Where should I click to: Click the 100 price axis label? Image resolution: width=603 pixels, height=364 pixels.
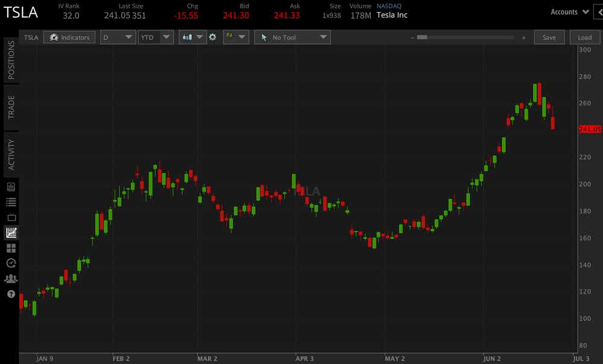tap(585, 319)
